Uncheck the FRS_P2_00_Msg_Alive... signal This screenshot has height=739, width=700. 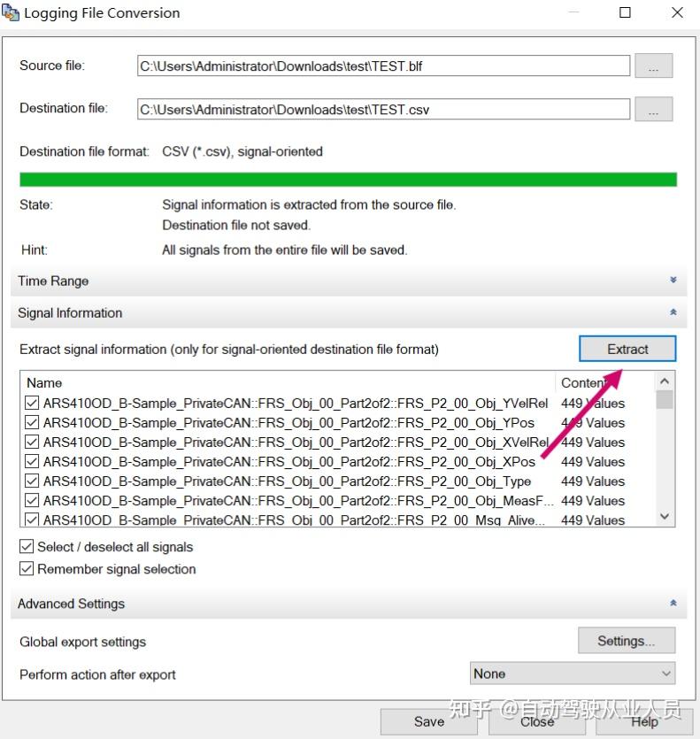pos(32,520)
